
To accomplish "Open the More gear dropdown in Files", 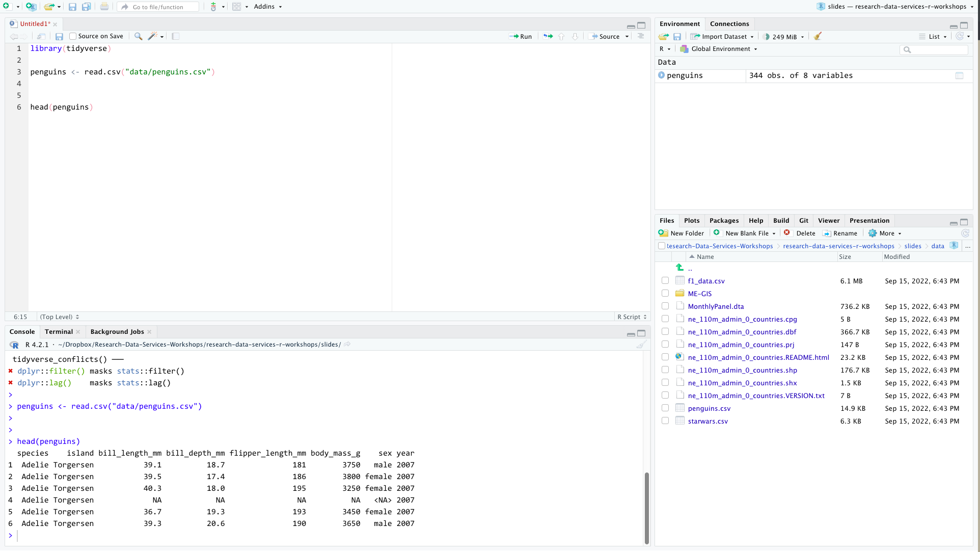I will tap(885, 233).
